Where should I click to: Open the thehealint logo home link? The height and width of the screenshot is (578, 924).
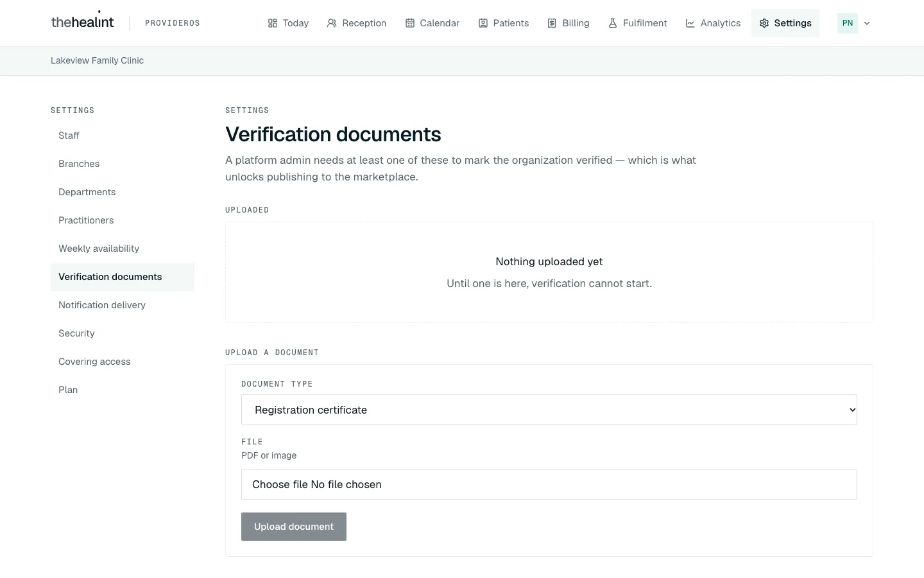(82, 21)
